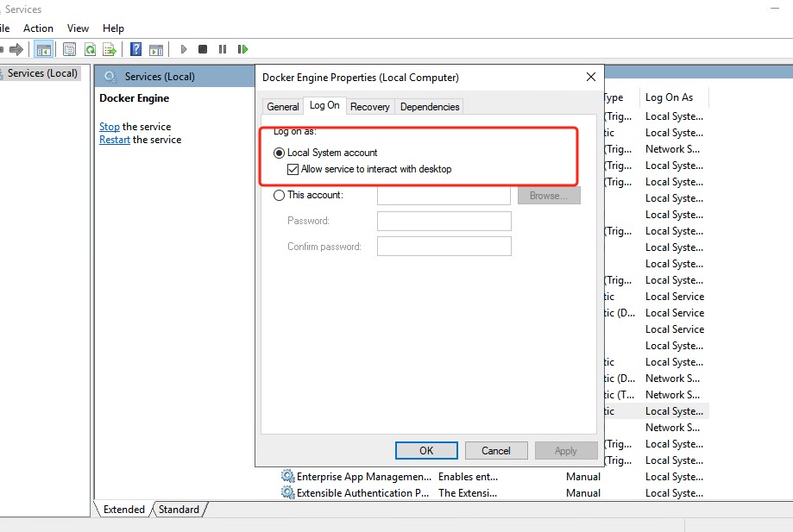Toggle Show/Hide Action Pane icon
The image size is (793, 532).
[156, 49]
